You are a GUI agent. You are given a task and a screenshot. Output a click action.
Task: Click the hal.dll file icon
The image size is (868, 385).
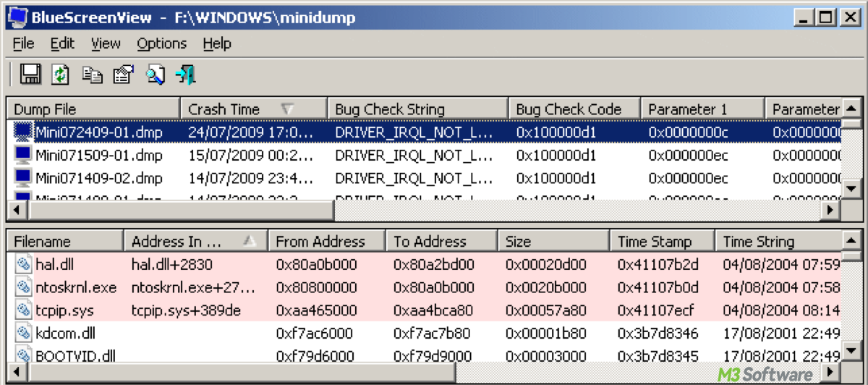tap(23, 265)
